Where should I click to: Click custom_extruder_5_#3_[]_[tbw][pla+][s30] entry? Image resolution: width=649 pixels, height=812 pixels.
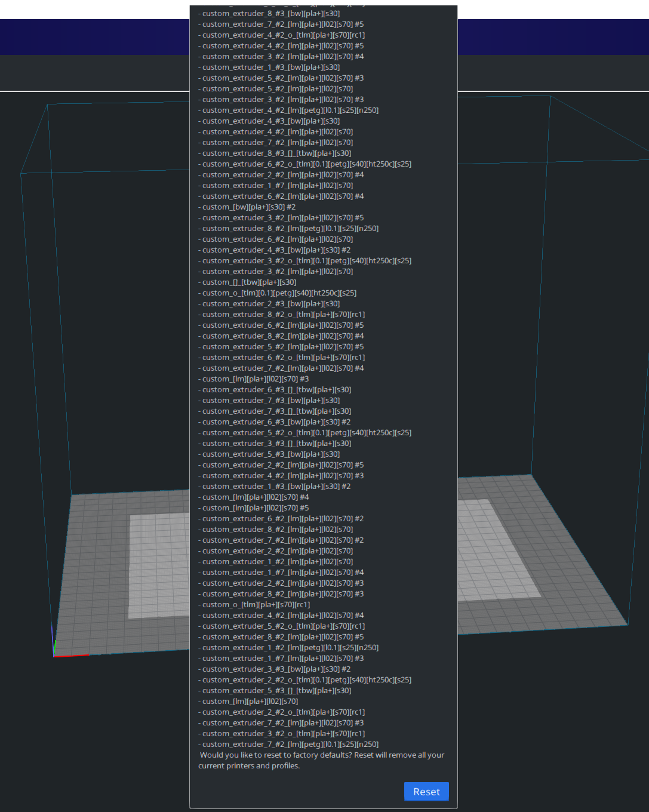click(275, 690)
